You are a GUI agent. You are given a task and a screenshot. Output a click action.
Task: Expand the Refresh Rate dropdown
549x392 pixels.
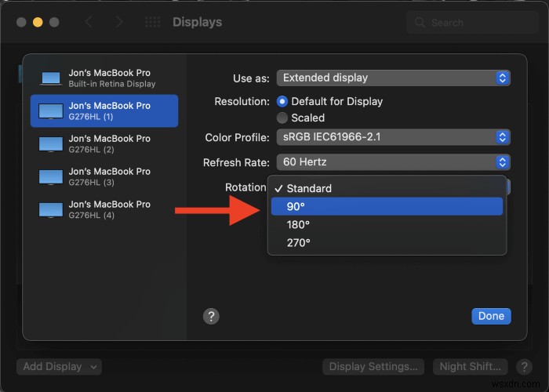(x=394, y=162)
